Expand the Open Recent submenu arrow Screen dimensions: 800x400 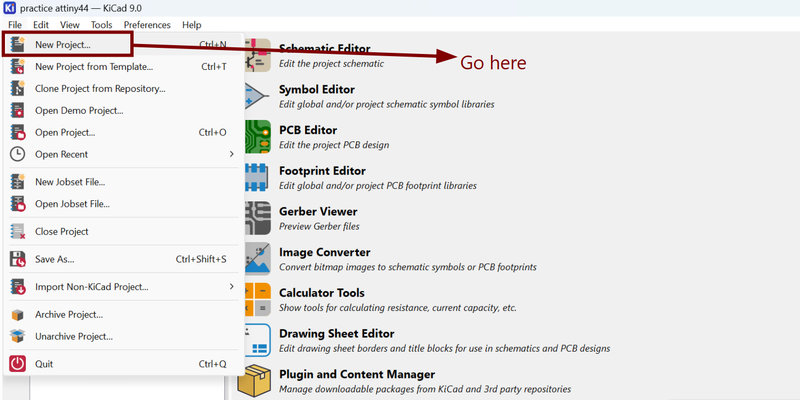pyautogui.click(x=231, y=154)
